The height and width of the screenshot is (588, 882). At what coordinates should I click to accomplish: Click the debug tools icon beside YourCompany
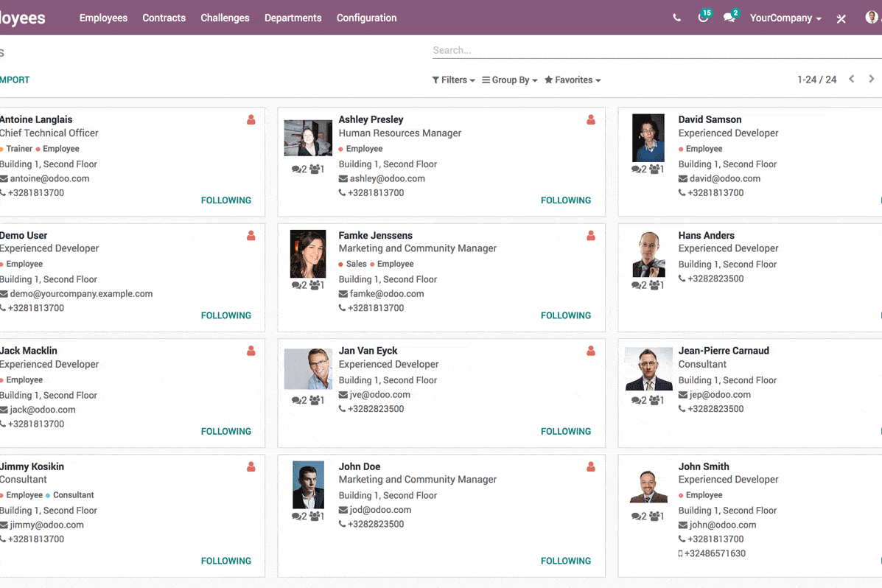841,18
